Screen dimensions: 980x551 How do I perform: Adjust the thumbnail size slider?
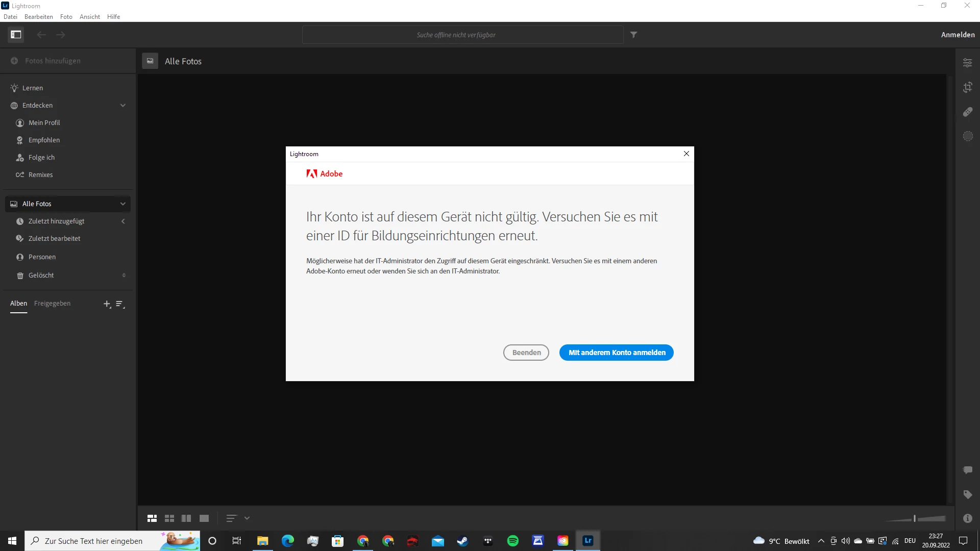pyautogui.click(x=915, y=518)
